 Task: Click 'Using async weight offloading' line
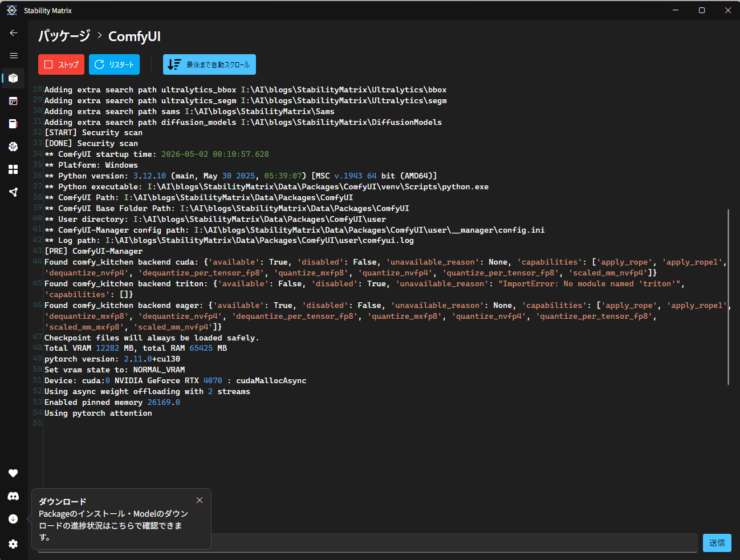click(x=147, y=391)
